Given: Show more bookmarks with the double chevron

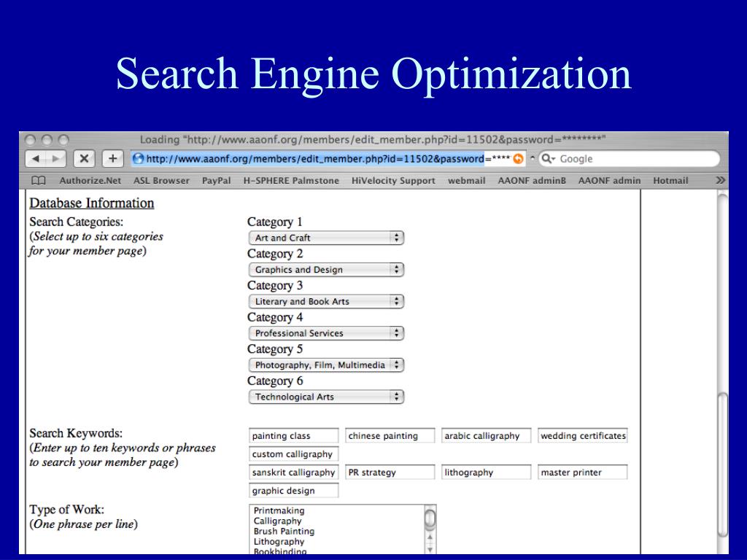Looking at the screenshot, I should coord(720,181).
